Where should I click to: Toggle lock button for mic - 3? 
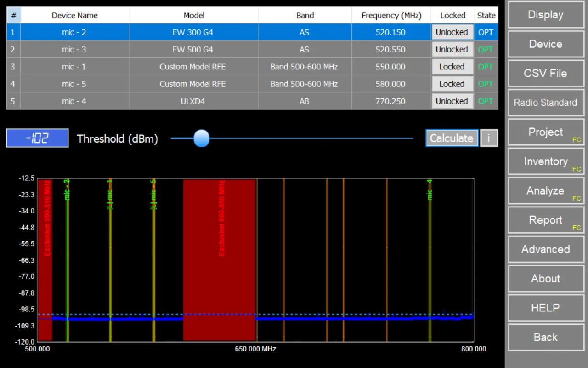pyautogui.click(x=452, y=50)
